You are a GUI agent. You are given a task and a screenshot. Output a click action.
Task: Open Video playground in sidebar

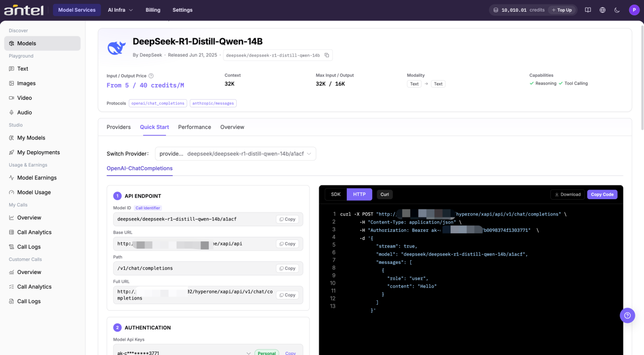coord(42,98)
